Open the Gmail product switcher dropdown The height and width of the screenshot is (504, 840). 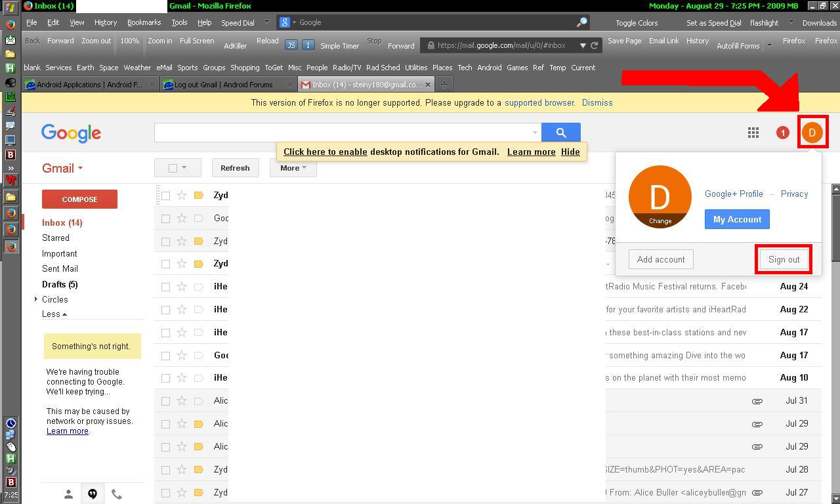tap(62, 168)
